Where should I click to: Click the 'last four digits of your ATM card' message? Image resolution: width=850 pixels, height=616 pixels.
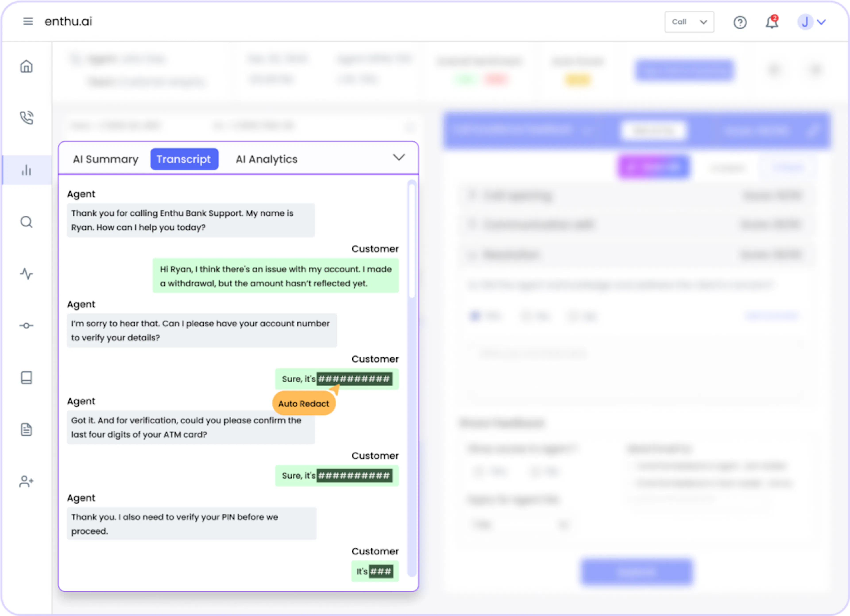point(191,428)
